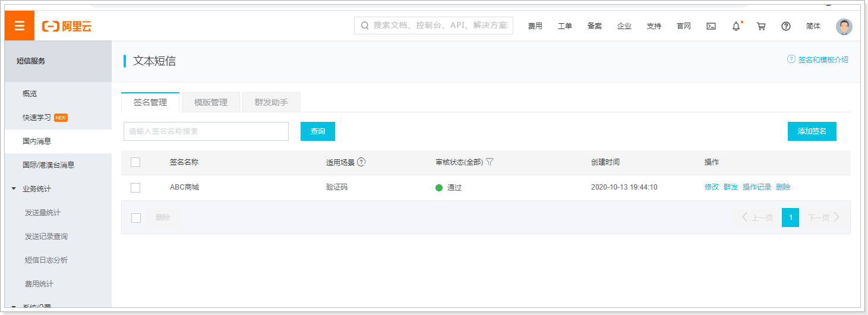The image size is (868, 315).
Task: Open the notifications bell
Action: [x=737, y=26]
